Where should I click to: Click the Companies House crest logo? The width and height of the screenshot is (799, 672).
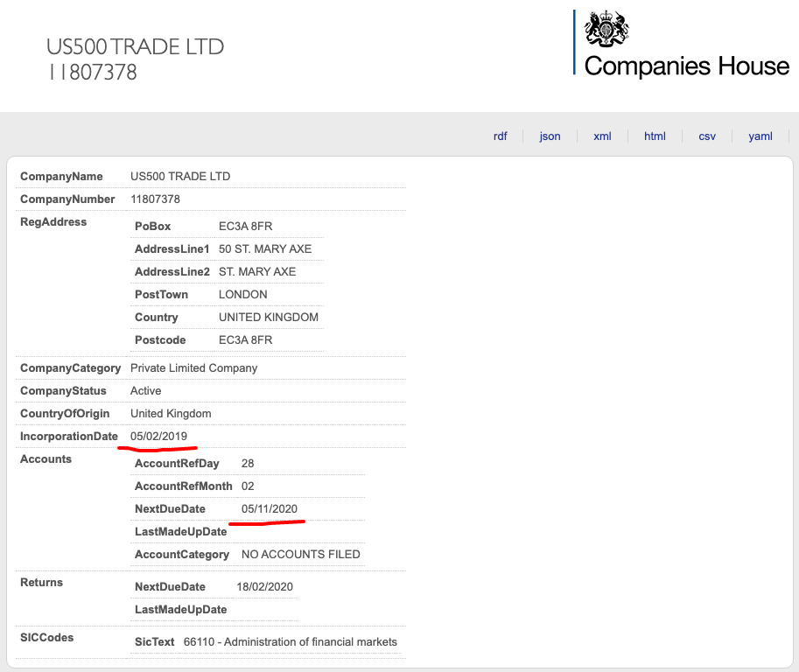(x=606, y=29)
